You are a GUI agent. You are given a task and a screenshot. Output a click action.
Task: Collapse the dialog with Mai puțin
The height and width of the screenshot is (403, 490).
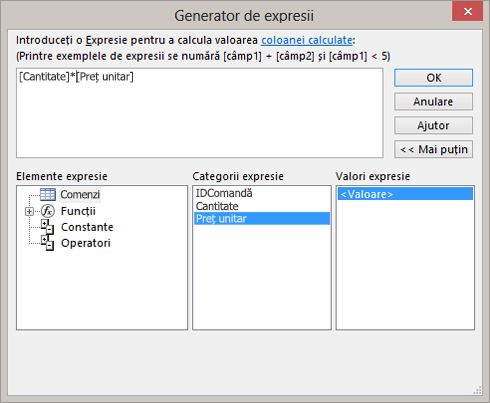[433, 149]
